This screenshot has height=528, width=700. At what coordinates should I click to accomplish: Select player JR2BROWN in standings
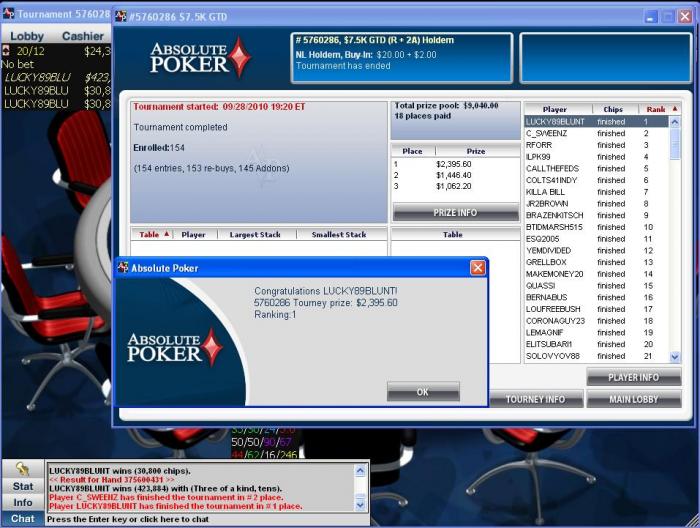click(x=596, y=204)
